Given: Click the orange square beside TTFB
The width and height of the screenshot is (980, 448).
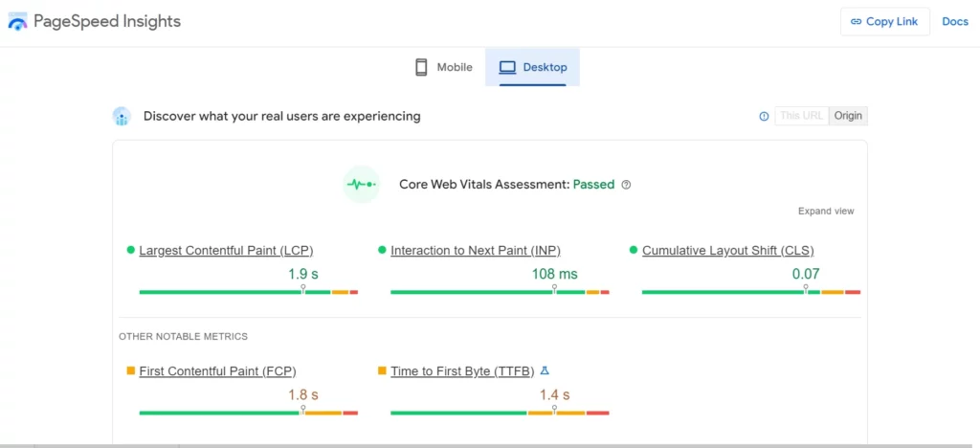Looking at the screenshot, I should point(382,370).
